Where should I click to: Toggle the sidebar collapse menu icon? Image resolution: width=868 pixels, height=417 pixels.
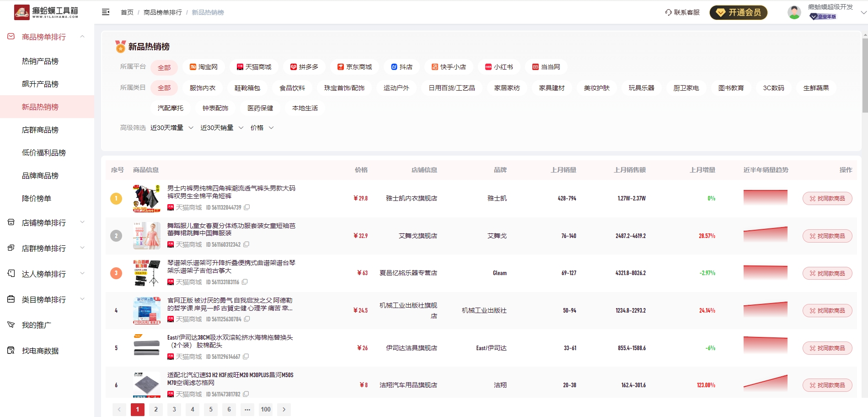(106, 12)
